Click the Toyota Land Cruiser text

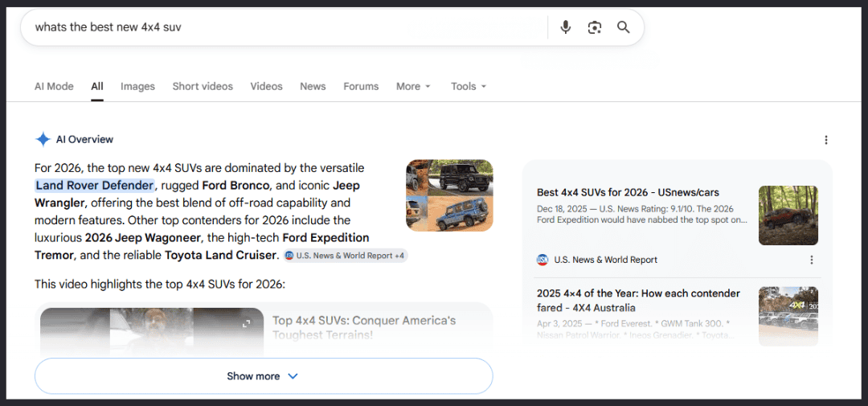pos(220,256)
